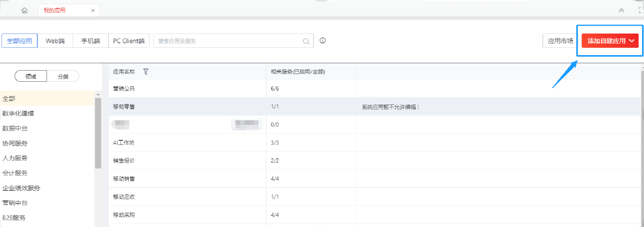Viewport: 644px width, 227px height.
Task: Choose 人力服务 category in sidebar
Action: (15, 158)
